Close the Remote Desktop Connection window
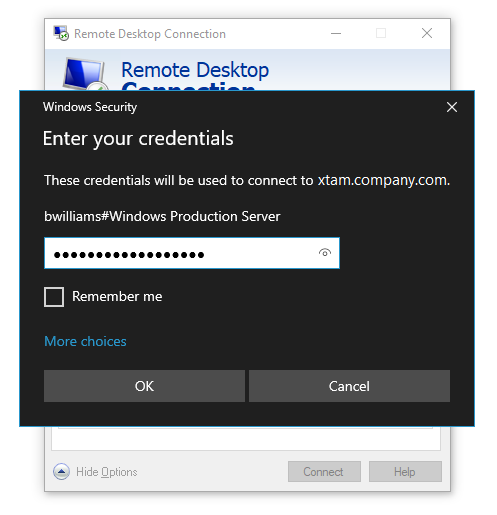 pos(427,33)
